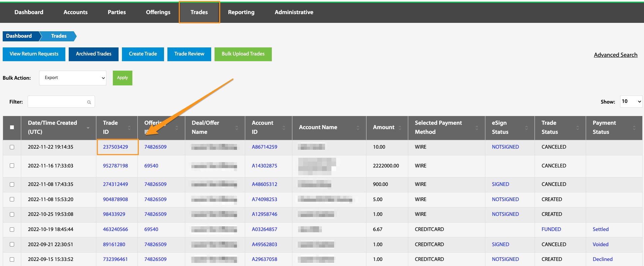Sort by eSign Status column arrows

[526, 128]
